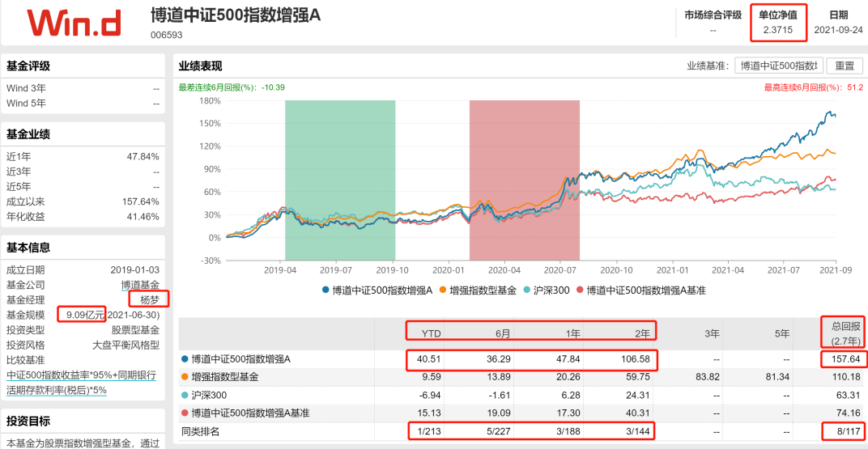This screenshot has width=868, height=449.
Task: Click 年化收益 value 41.46%
Action: (143, 217)
